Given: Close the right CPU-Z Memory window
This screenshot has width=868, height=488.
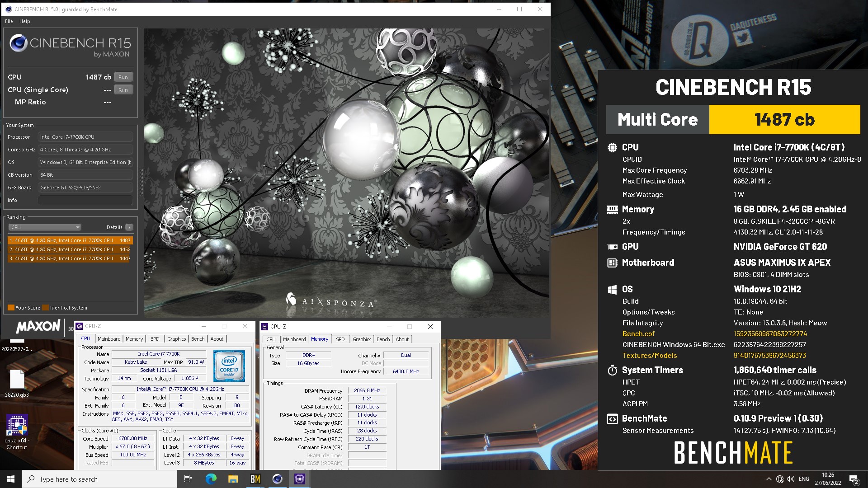Looking at the screenshot, I should point(430,327).
